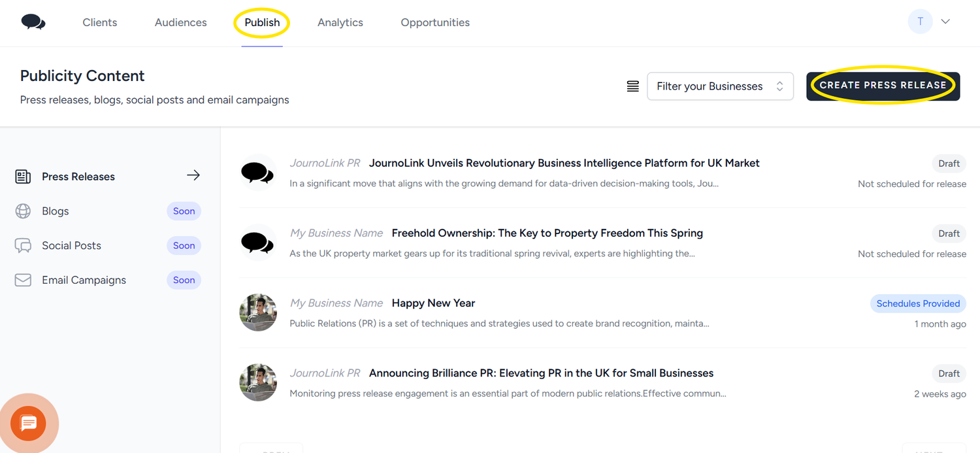Click the Press Releases newspaper icon
This screenshot has height=453, width=980.
pos(23,176)
